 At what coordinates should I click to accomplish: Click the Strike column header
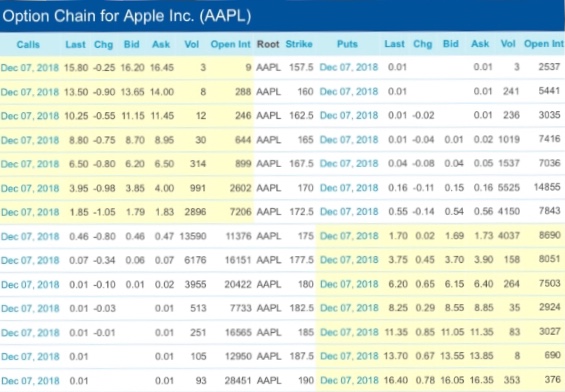299,44
